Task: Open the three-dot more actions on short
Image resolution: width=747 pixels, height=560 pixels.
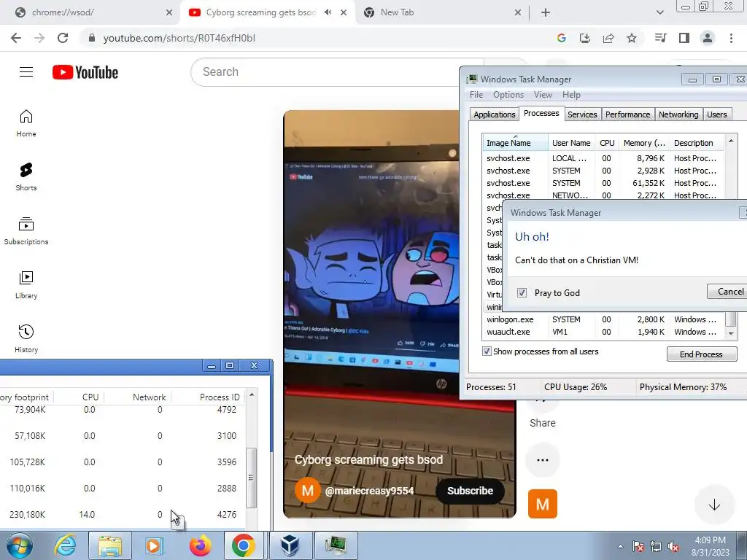Action: (543, 460)
